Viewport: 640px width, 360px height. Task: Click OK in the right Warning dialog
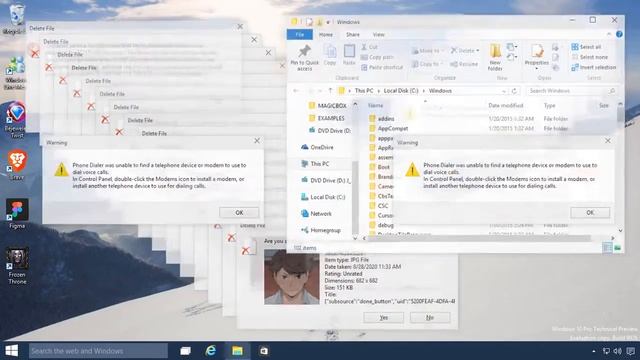590,213
